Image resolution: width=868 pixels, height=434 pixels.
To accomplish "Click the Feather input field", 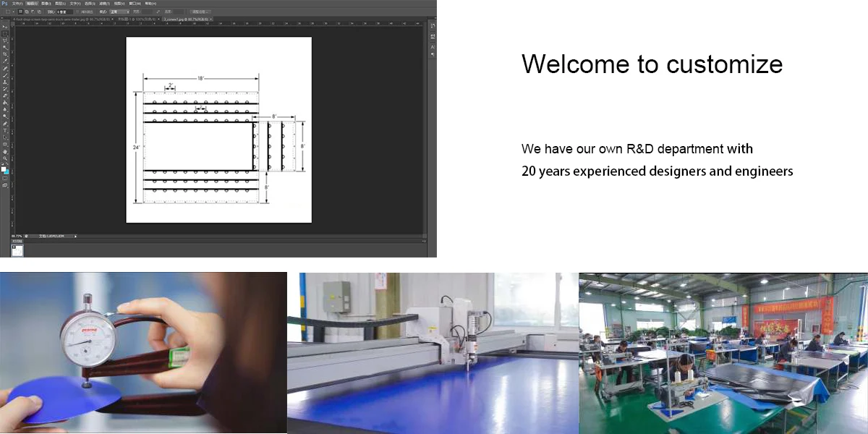I will click(x=64, y=12).
